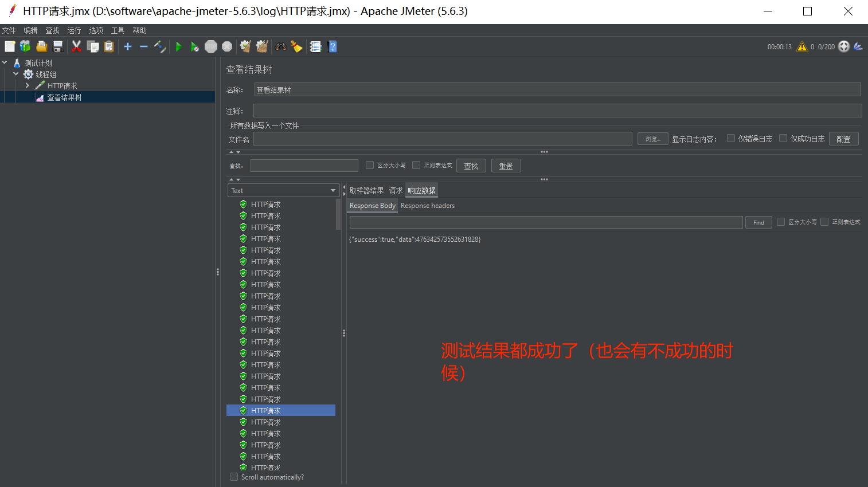Screen dimensions: 868x487
Task: Click the 文件名 input field
Action: tap(443, 139)
